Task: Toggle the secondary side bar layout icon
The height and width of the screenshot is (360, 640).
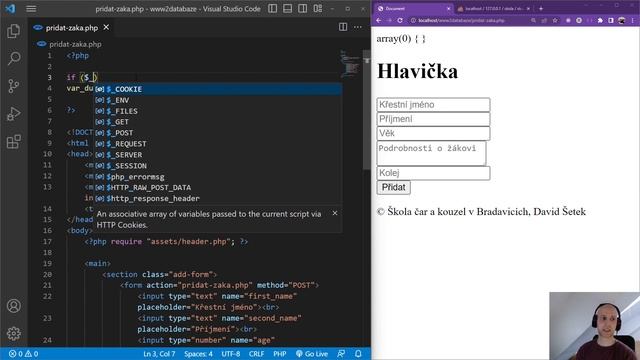Action: pos(302,9)
